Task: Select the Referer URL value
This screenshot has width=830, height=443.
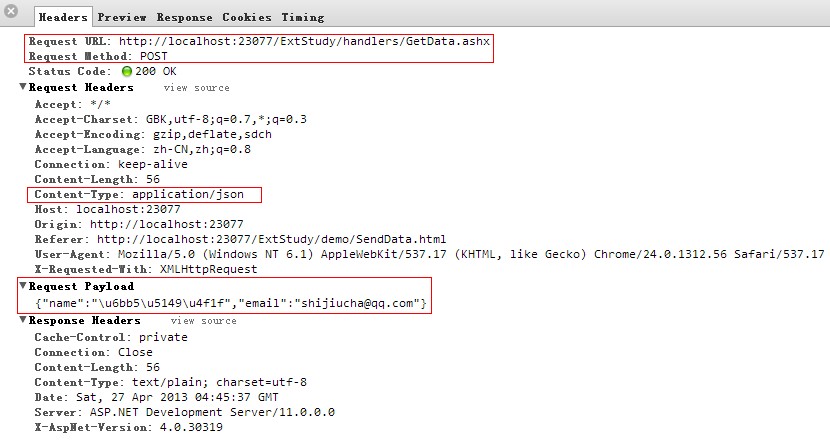Action: point(271,240)
